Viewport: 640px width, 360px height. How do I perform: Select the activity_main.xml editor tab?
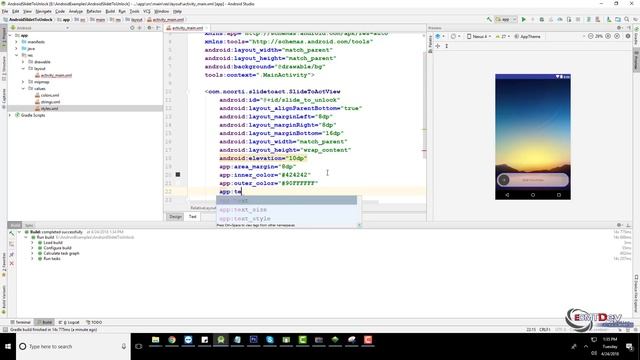[187, 28]
